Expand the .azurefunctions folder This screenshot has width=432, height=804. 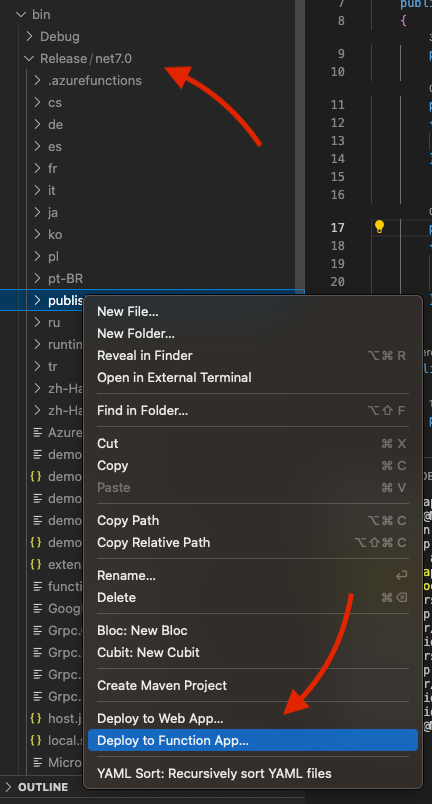[x=37, y=81]
